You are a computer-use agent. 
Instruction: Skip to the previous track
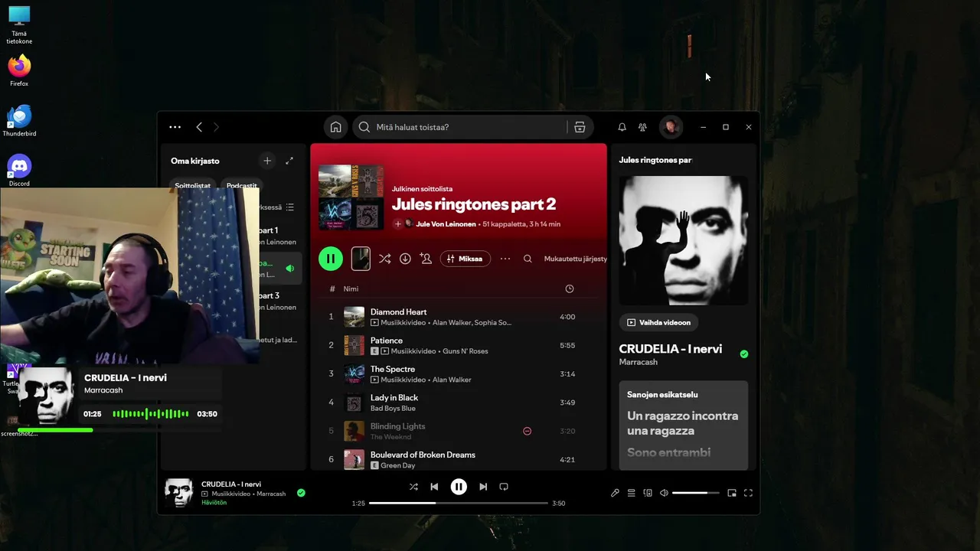(434, 487)
